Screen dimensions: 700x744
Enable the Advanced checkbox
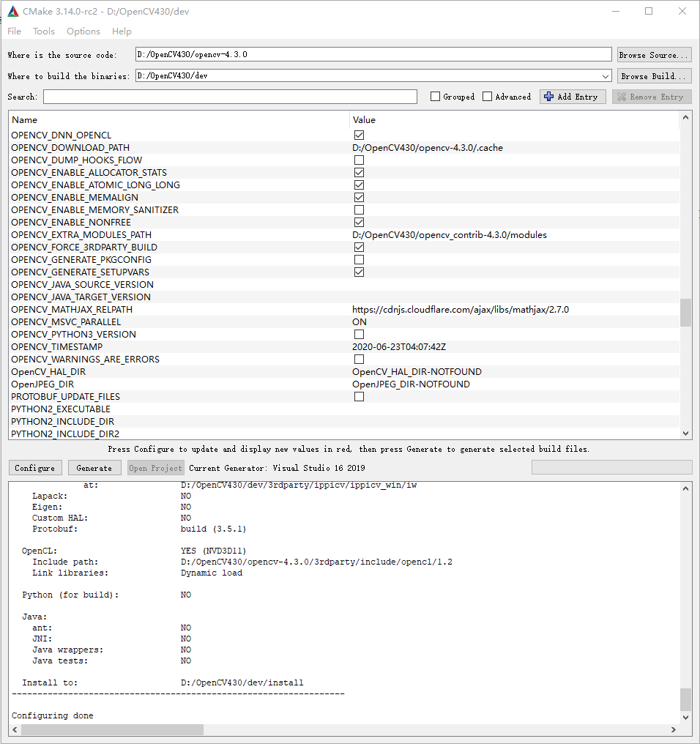point(487,97)
